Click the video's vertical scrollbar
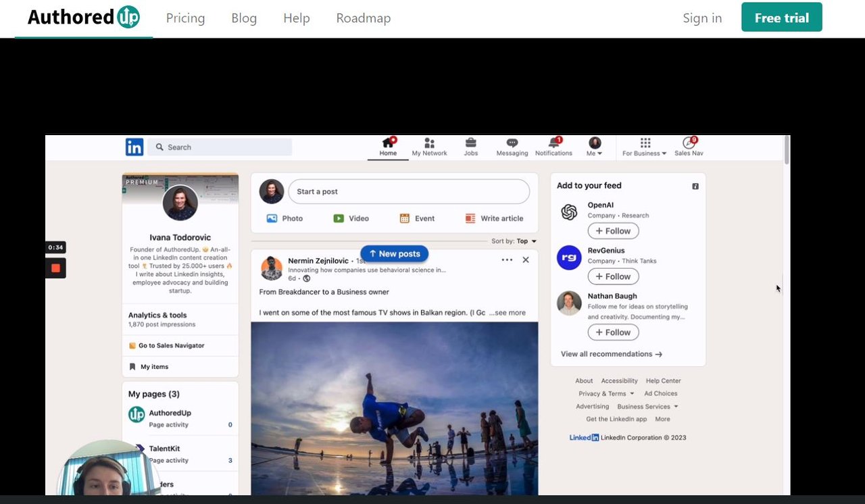Image resolution: width=865 pixels, height=504 pixels. 787,150
